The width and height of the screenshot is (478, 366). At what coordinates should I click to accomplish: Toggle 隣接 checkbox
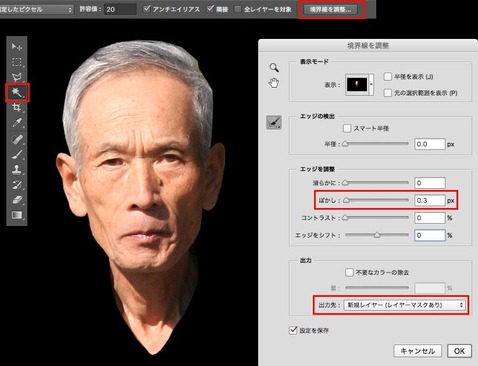pyautogui.click(x=210, y=9)
